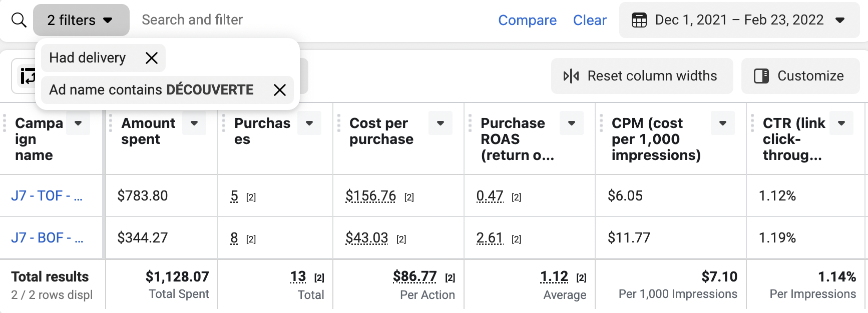Open the 2 filters dropdown
Screen dimensions: 868x313
click(x=81, y=20)
